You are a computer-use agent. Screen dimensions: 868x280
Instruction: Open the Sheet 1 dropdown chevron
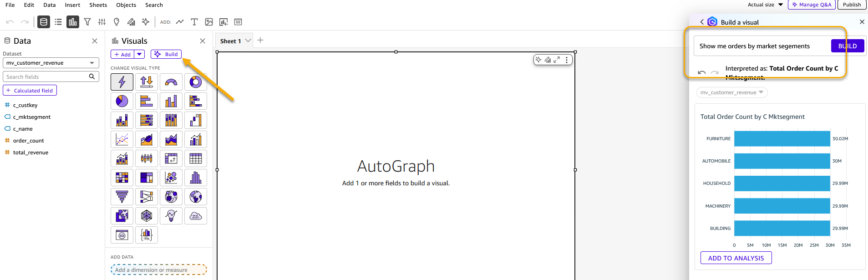(248, 41)
